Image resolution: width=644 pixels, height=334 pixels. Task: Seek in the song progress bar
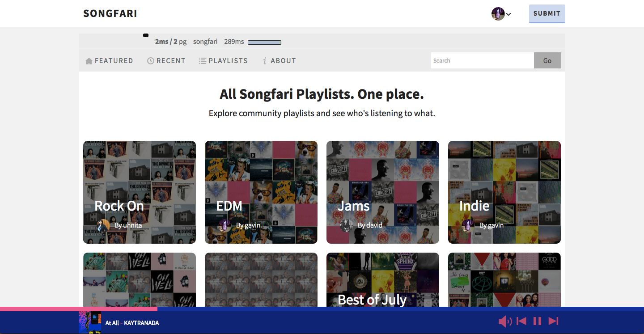(x=322, y=309)
